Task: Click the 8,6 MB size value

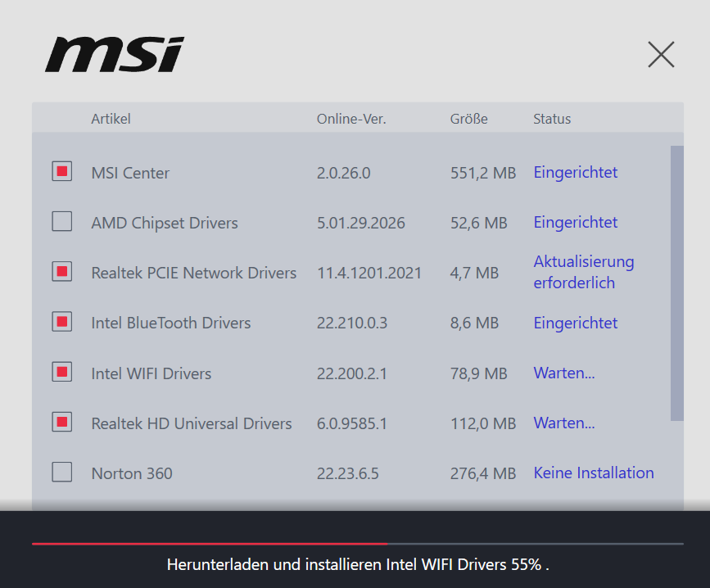Action: click(x=474, y=323)
